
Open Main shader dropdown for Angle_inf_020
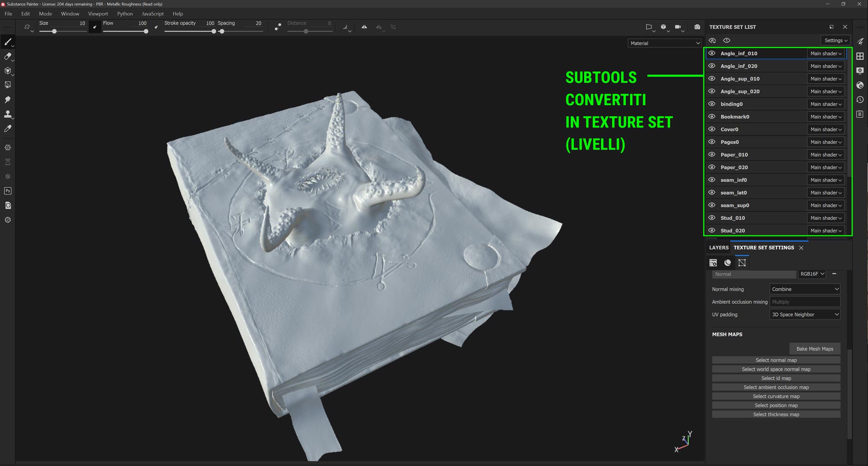tap(825, 66)
